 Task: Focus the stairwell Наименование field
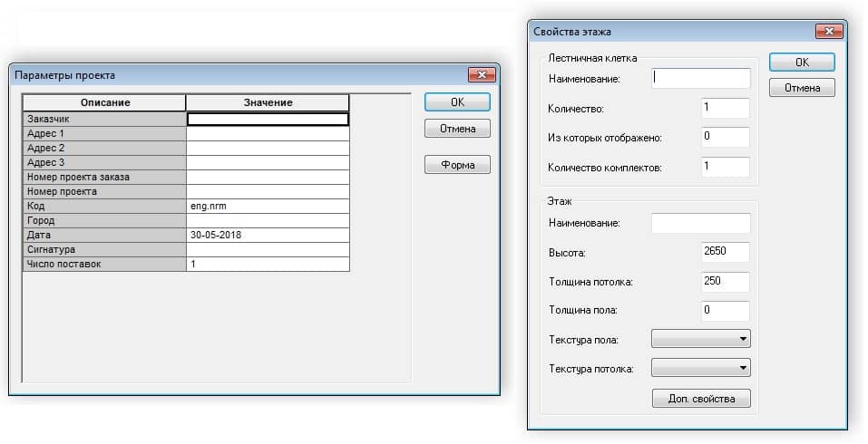[701, 79]
